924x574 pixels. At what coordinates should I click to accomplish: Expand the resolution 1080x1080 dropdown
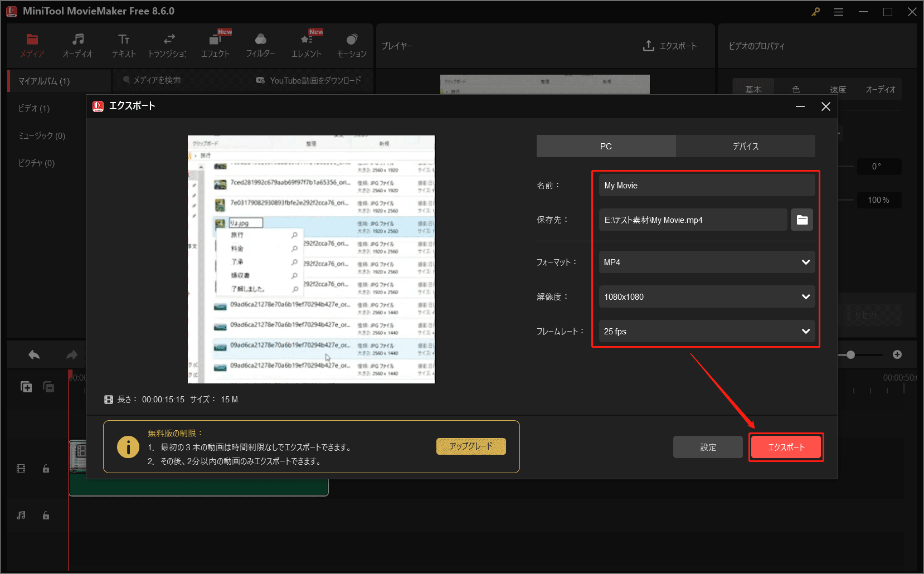(707, 296)
